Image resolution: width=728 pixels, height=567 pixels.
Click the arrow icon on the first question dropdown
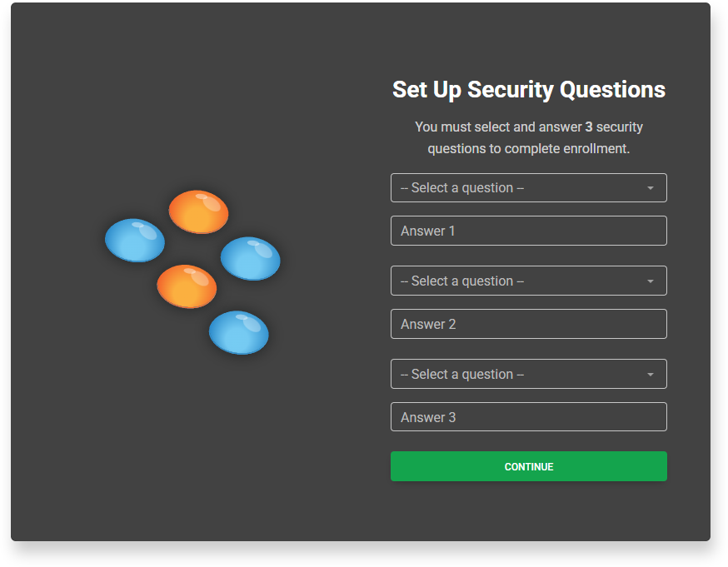(x=651, y=188)
